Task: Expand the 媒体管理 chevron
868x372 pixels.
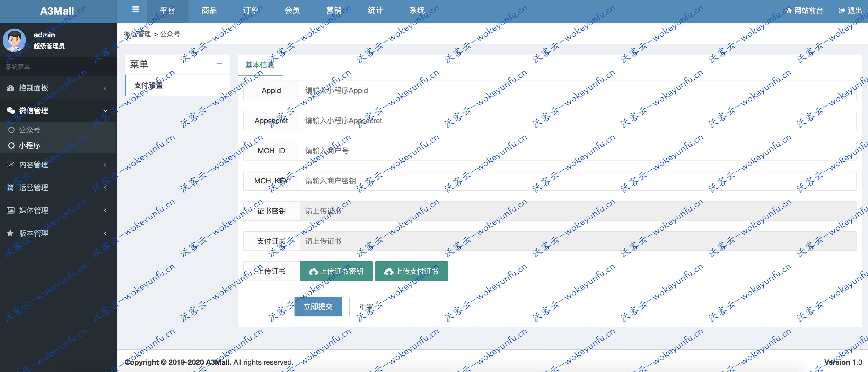Action: pyautogui.click(x=105, y=211)
